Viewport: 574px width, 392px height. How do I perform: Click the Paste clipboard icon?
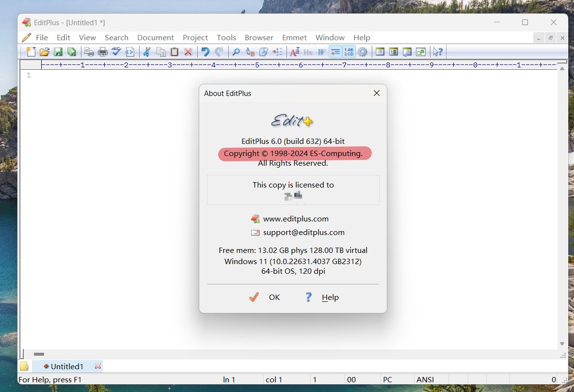tap(175, 52)
